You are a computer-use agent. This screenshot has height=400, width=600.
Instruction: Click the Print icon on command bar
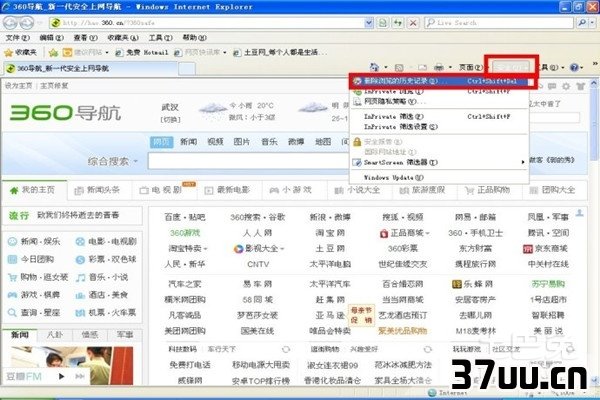439,68
